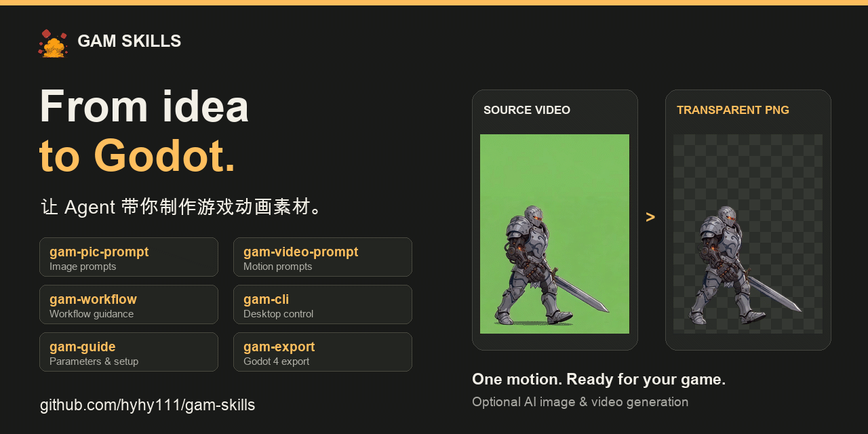Click 'Optional AI image & video generation' caption

pos(580,401)
